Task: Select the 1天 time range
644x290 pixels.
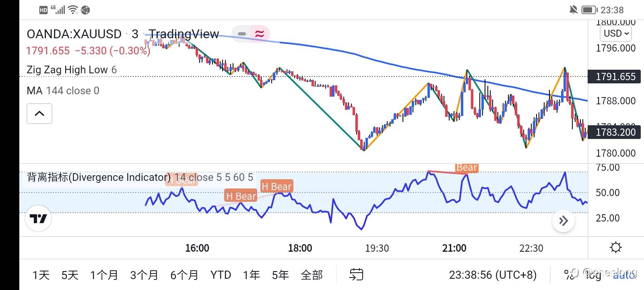Action: pos(41,275)
